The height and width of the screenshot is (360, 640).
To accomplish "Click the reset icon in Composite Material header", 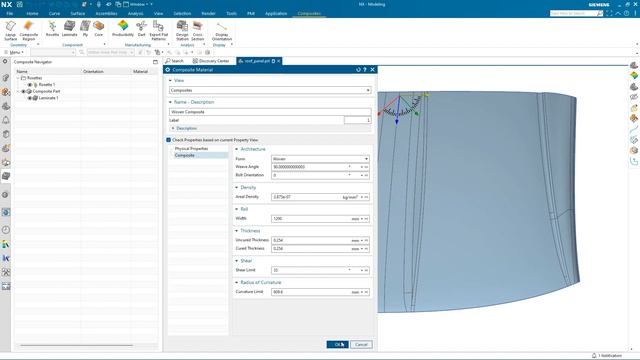I will click(358, 70).
